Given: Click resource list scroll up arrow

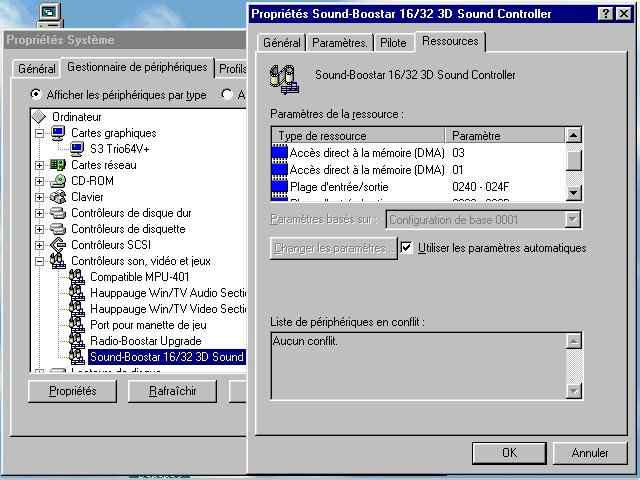Looking at the screenshot, I should pyautogui.click(x=573, y=135).
